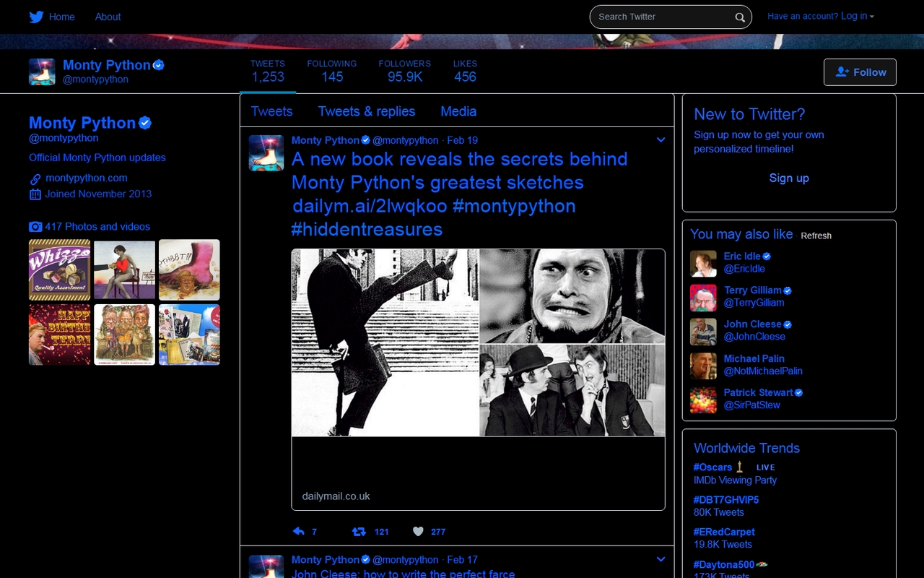924x578 pixels.
Task: Click the Feb 17 tweet date
Action: pos(462,559)
